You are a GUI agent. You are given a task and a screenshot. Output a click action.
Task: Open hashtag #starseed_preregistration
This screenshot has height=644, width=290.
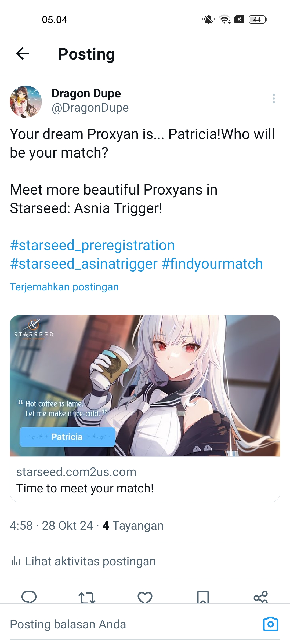coord(92,245)
